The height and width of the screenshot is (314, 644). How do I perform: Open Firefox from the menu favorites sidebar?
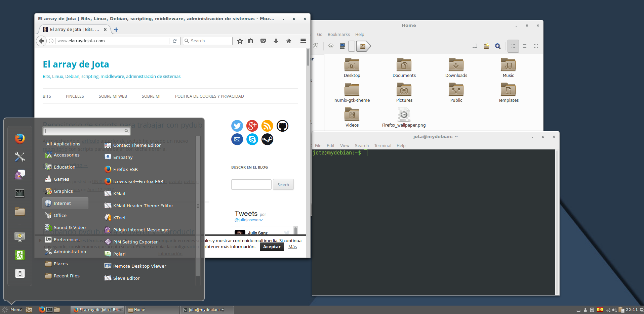[20, 138]
